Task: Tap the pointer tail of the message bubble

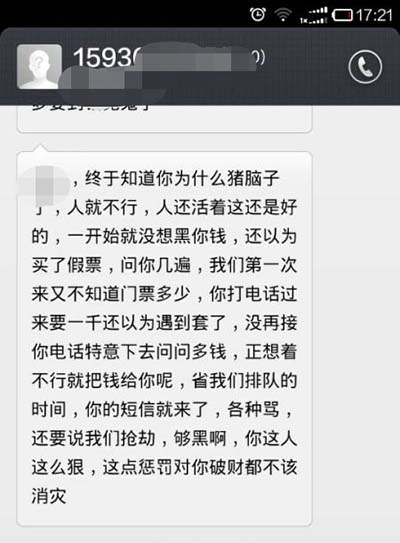Action: tap(41, 148)
